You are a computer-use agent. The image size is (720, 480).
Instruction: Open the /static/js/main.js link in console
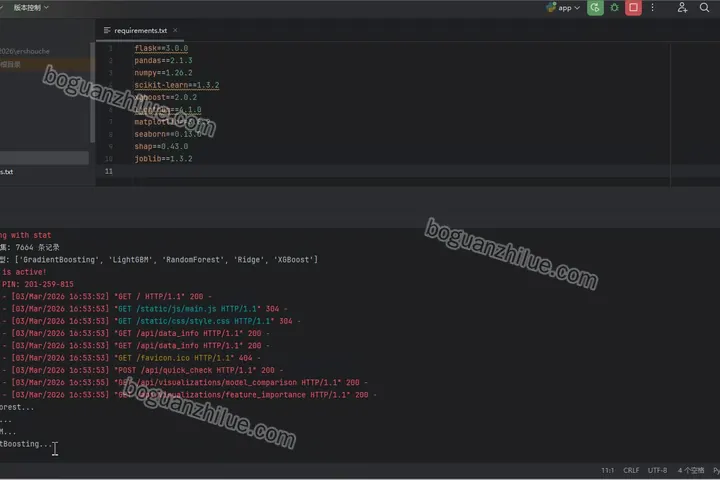(x=176, y=309)
